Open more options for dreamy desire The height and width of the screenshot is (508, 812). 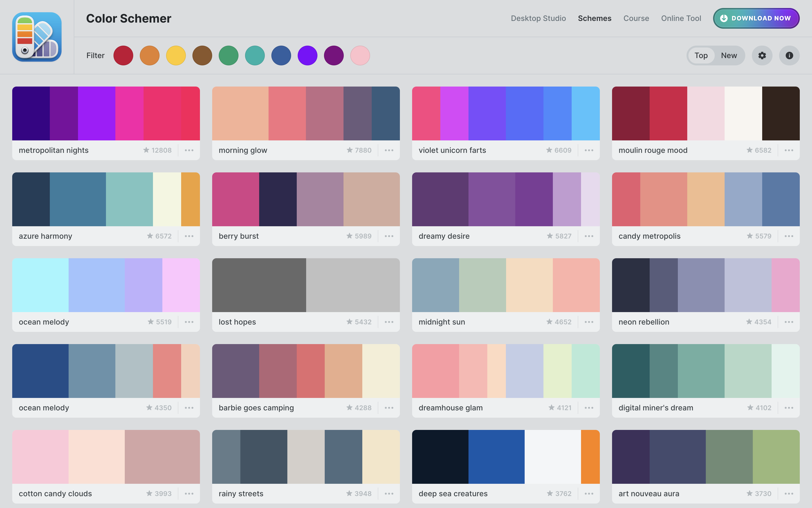[x=589, y=236]
